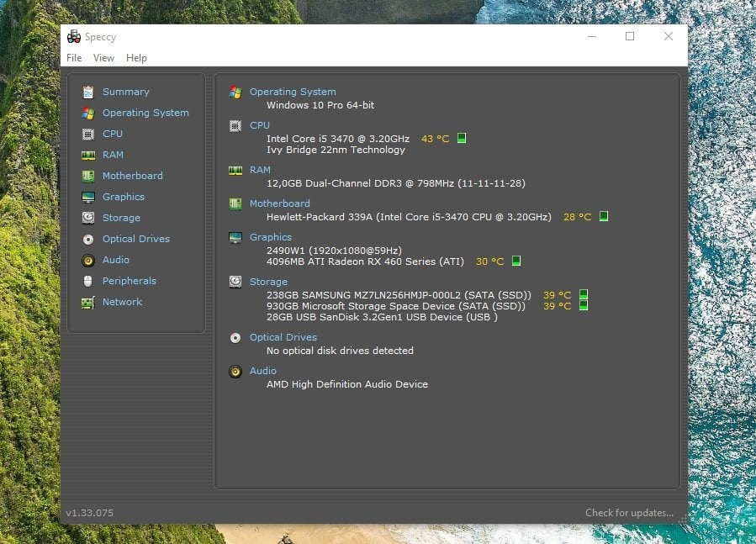Click the CPU chip icon in summary panel
The height and width of the screenshot is (544, 756).
tap(235, 126)
